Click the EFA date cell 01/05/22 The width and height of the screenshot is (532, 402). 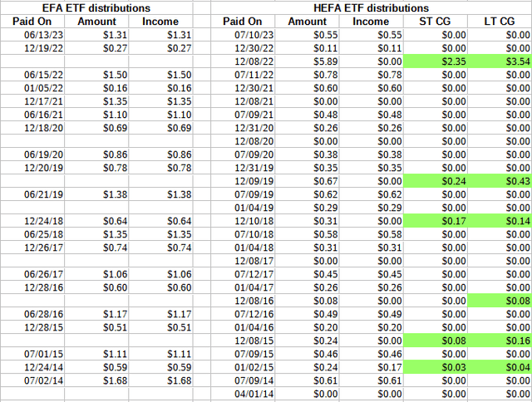click(32, 88)
